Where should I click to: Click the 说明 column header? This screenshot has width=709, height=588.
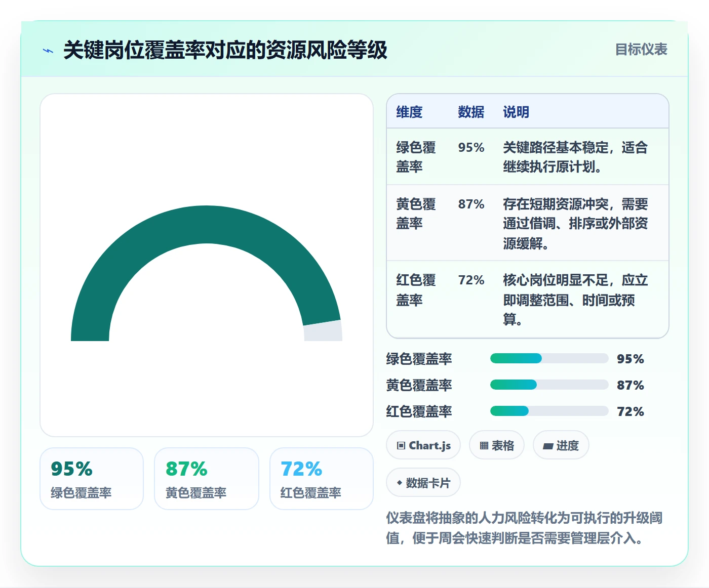click(x=516, y=112)
